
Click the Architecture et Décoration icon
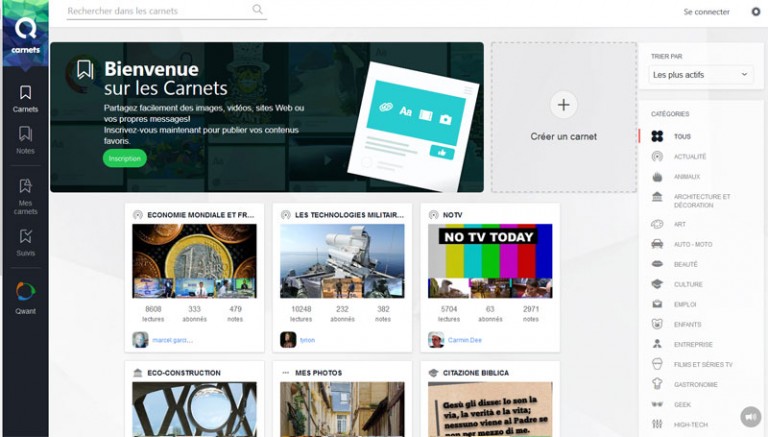tap(657, 197)
